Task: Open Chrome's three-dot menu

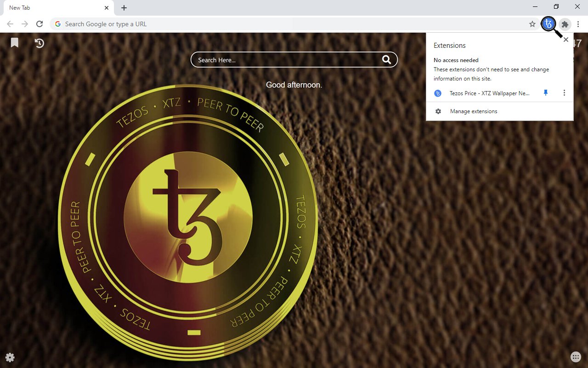Action: point(578,24)
